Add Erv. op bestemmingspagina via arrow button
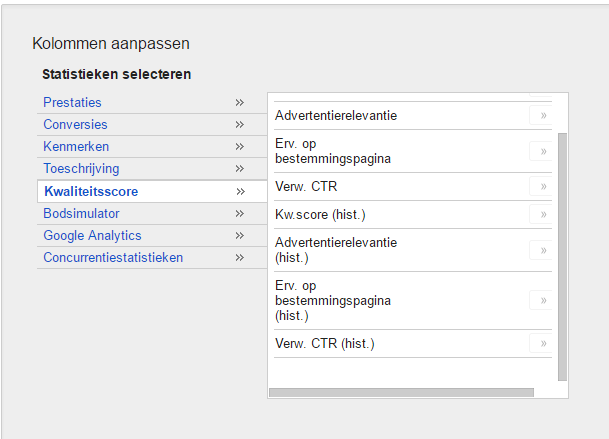This screenshot has height=439, width=609. pyautogui.click(x=542, y=151)
